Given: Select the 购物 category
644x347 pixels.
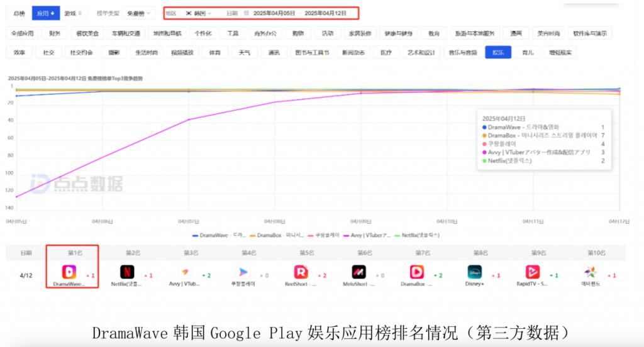Looking at the screenshot, I should click(297, 33).
